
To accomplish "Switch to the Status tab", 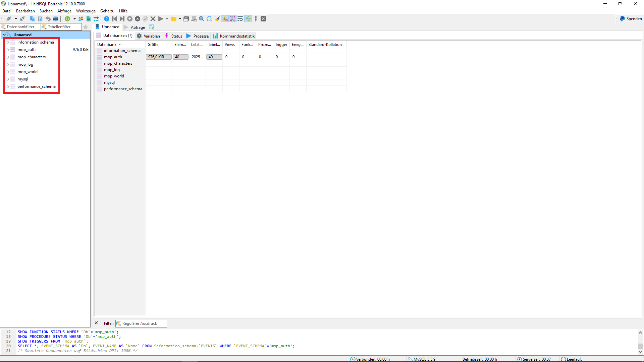I will pos(173,36).
